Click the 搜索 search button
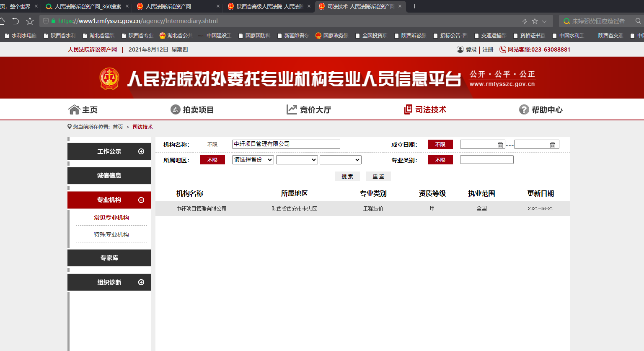 click(x=347, y=176)
